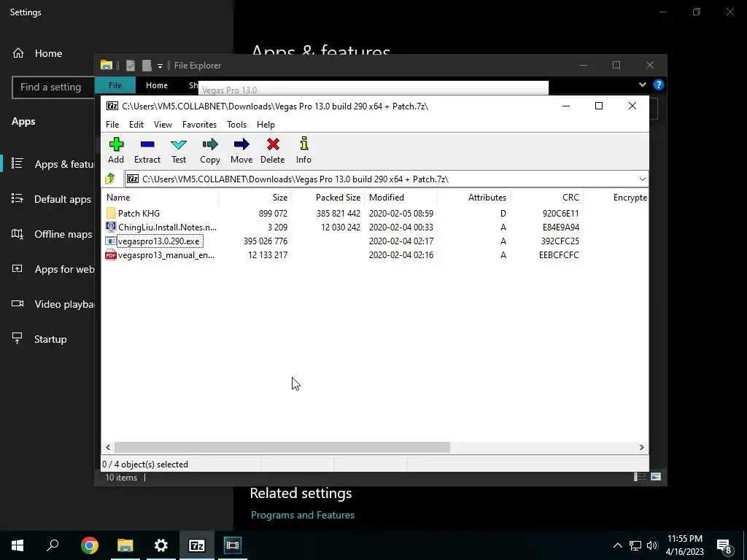Open the View menu in 7-Zip
Image resolution: width=747 pixels, height=560 pixels.
[x=163, y=124]
